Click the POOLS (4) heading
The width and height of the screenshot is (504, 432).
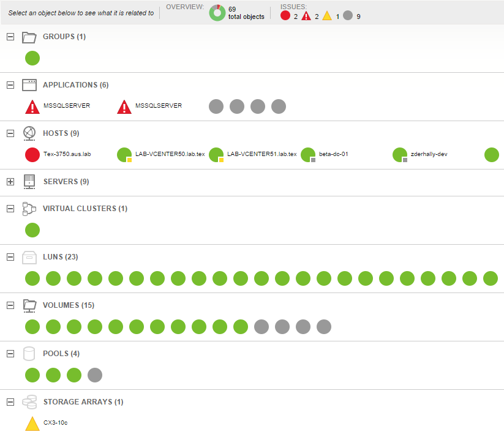pos(61,354)
